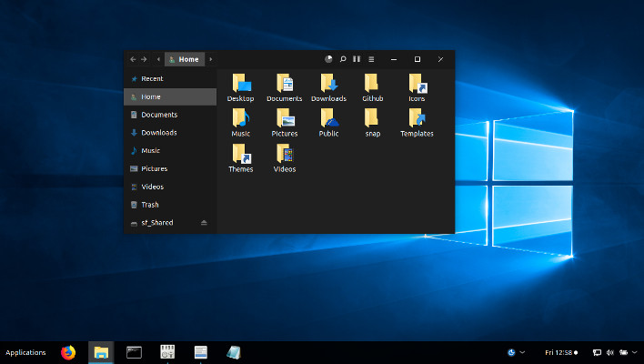Launch Firefox from the taskbar
The image size is (644, 364).
68,352
